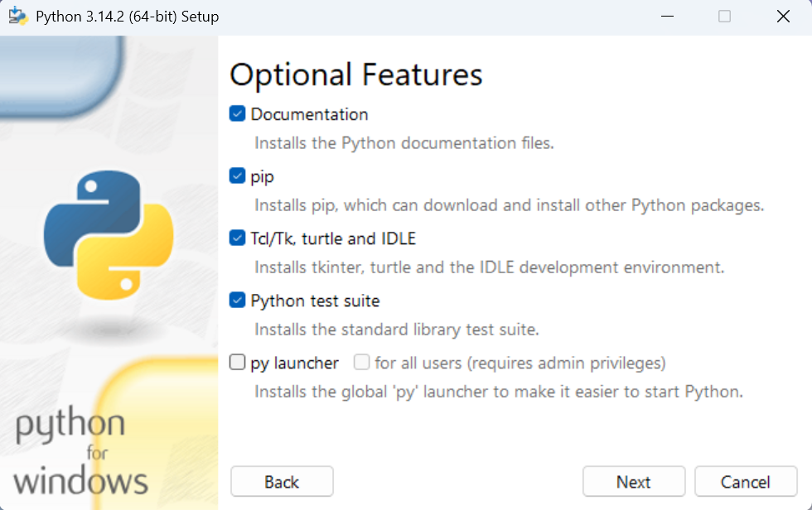Enable the py launcher checkbox
This screenshot has height=510, width=812.
pyautogui.click(x=238, y=363)
